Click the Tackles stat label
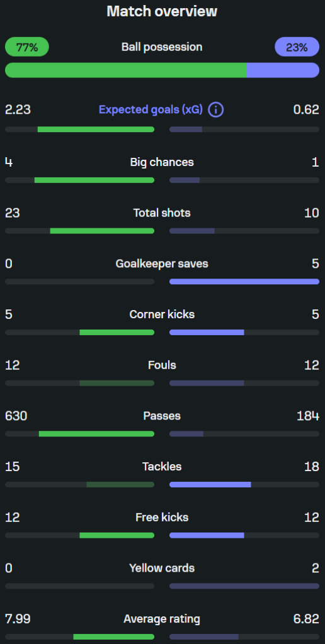Image resolution: width=325 pixels, height=644 pixels. 162,467
